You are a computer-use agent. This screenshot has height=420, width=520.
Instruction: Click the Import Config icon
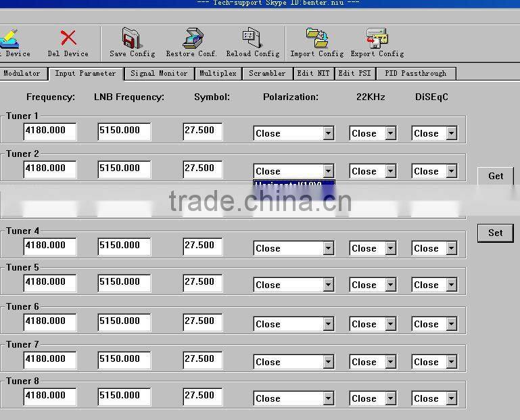pyautogui.click(x=316, y=39)
